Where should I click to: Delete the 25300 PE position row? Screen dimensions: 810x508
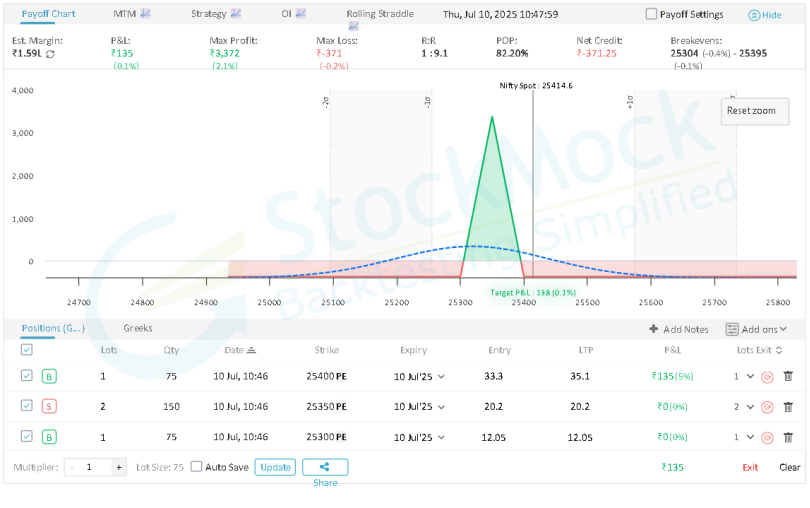tap(788, 437)
